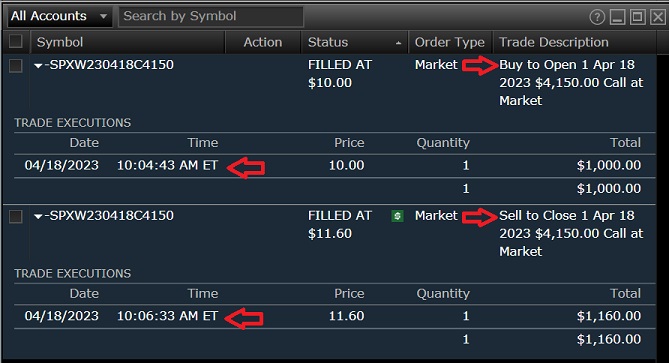669x363 pixels.
Task: Maximize the orders panel
Action: (637, 17)
